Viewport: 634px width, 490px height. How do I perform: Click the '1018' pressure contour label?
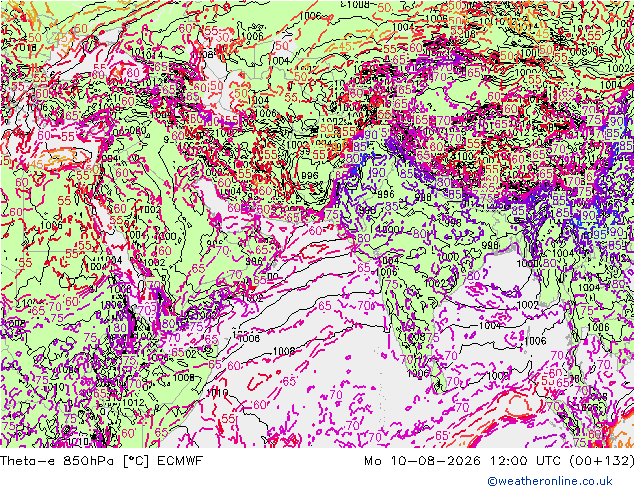tap(25, 48)
